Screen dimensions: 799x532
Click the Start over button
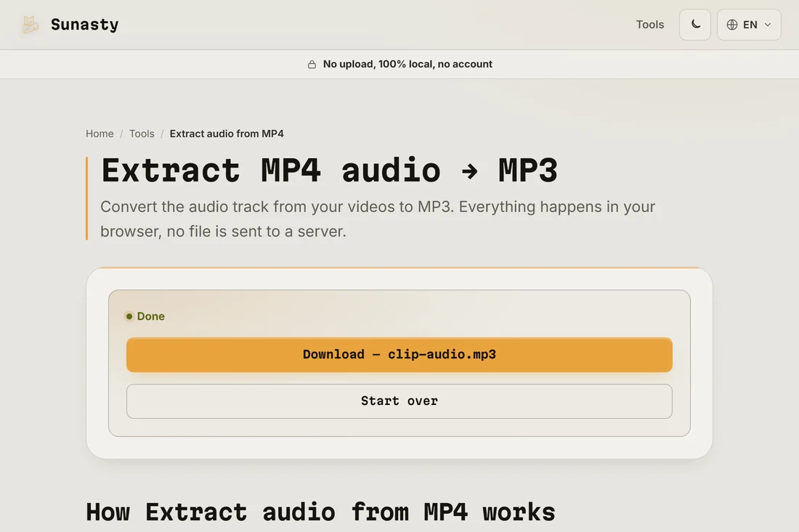coord(399,401)
